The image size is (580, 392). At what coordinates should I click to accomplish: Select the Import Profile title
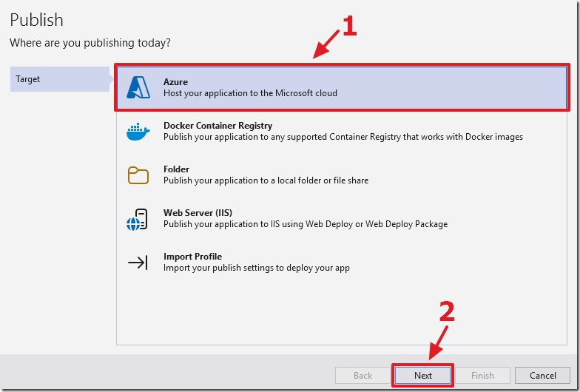click(x=192, y=257)
